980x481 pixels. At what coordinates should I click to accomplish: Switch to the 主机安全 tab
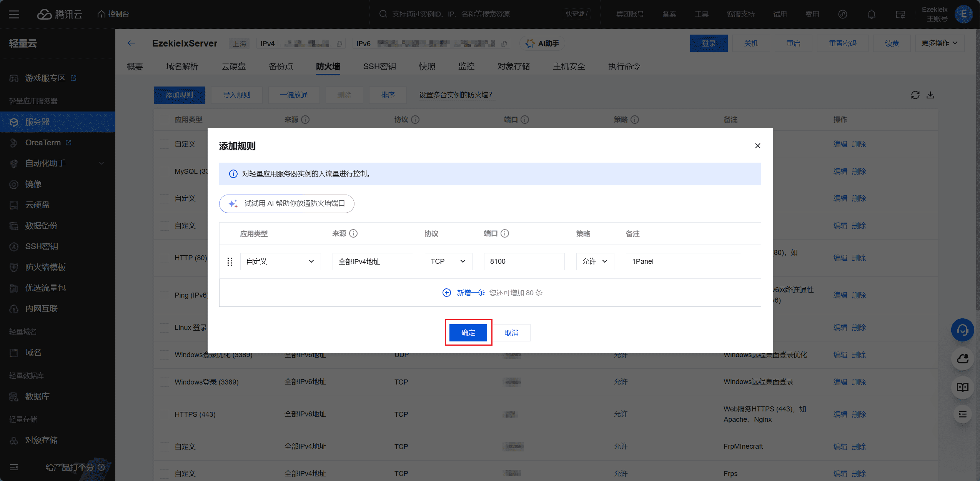(569, 67)
